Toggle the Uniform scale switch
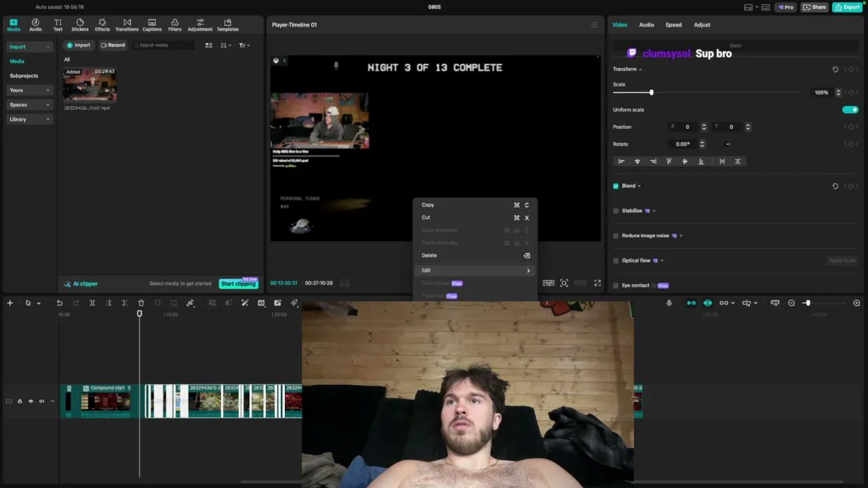Viewport: 868px width, 488px height. [x=850, y=110]
